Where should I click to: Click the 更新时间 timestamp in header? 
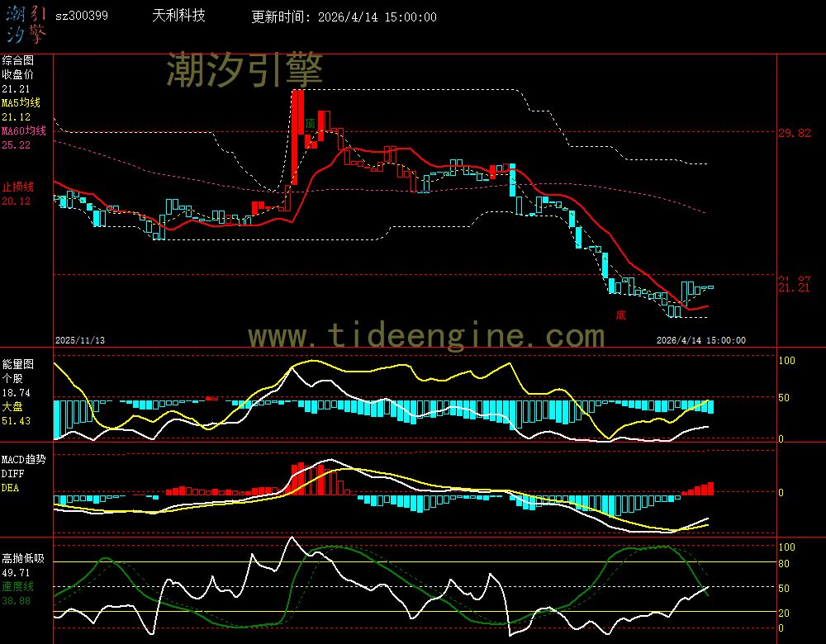(x=344, y=17)
